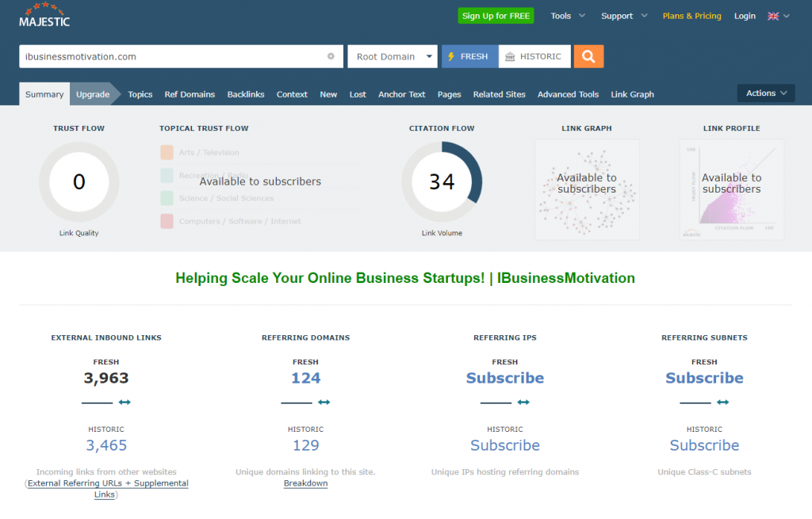Open the Anchor Text tab
The image size is (812, 519).
click(x=401, y=94)
